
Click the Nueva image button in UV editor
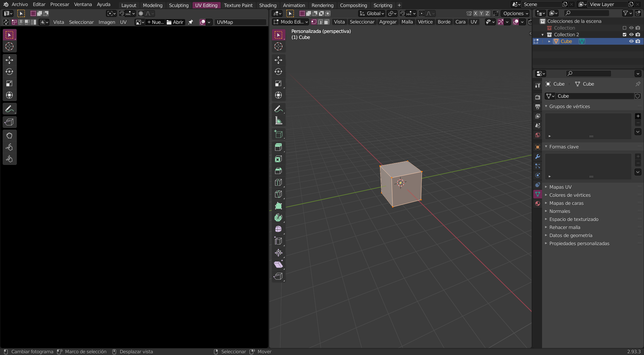[x=155, y=22]
